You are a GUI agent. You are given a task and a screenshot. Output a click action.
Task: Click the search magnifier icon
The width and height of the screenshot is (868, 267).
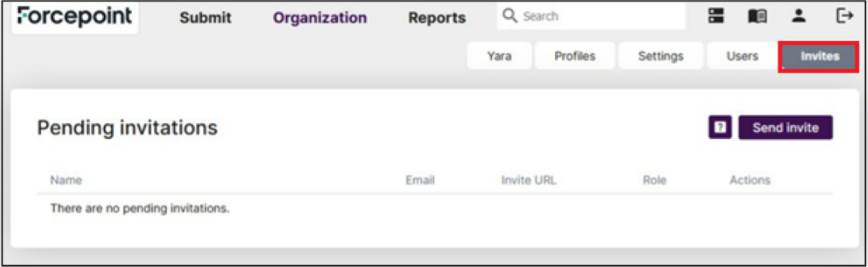click(509, 16)
